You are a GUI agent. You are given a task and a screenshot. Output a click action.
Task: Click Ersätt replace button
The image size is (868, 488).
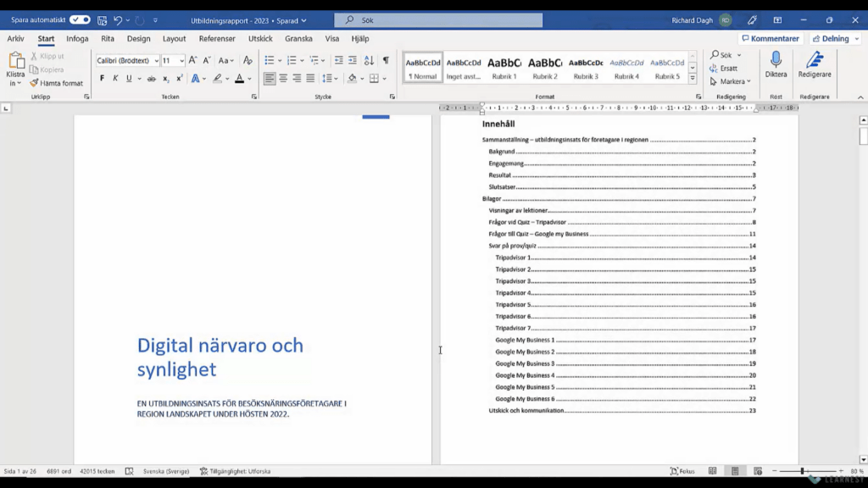[724, 68]
